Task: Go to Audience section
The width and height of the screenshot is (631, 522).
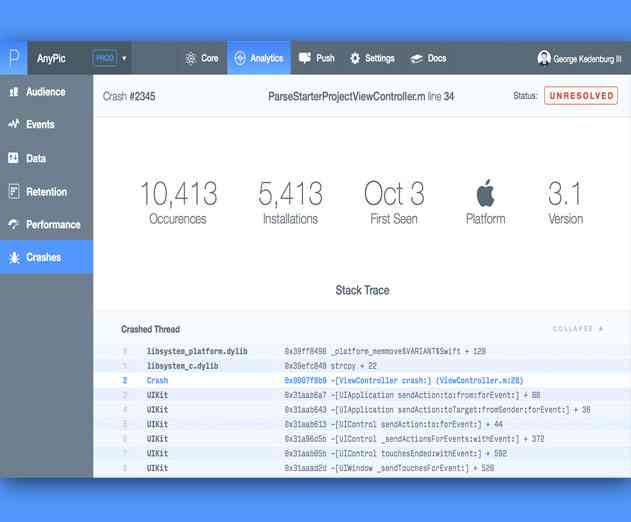Action: click(46, 92)
